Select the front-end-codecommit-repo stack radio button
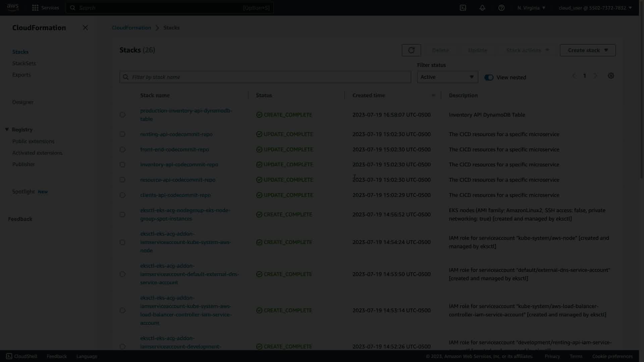The height and width of the screenshot is (362, 644). (x=122, y=149)
